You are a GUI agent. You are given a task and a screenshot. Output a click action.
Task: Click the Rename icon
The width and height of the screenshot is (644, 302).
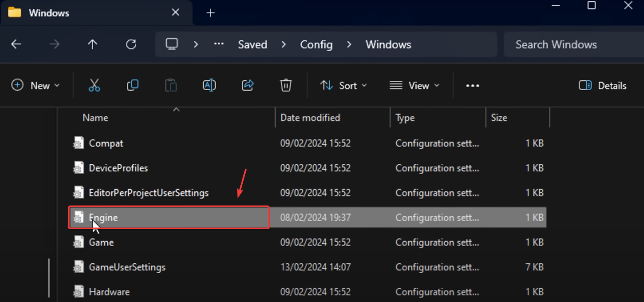pos(209,86)
